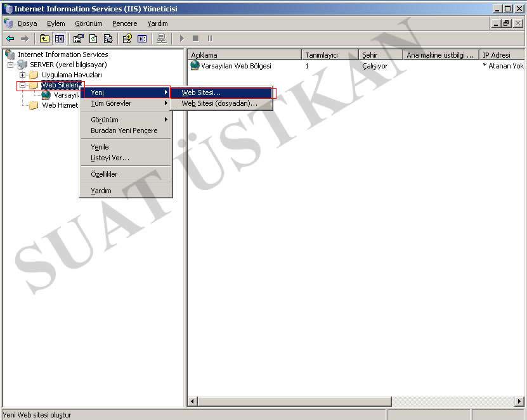The height and width of the screenshot is (420, 527).
Task: Click the SERVER computer icon in tree
Action: coord(23,65)
